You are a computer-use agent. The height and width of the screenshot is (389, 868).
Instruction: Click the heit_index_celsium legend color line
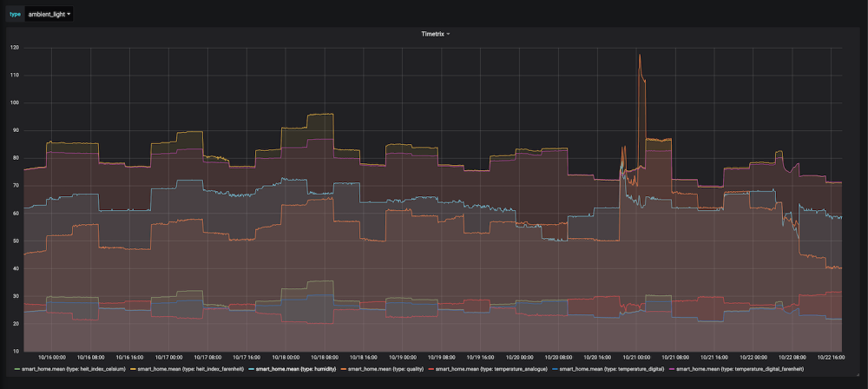click(16, 368)
